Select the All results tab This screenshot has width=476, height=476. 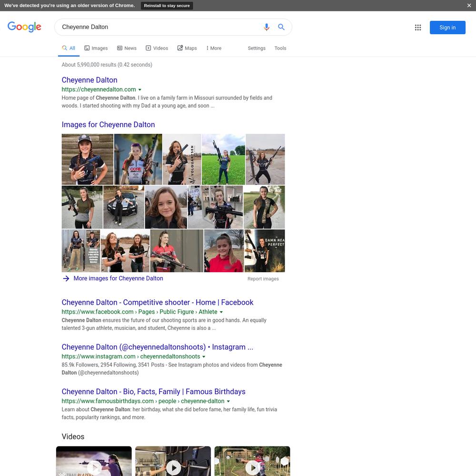[69, 48]
